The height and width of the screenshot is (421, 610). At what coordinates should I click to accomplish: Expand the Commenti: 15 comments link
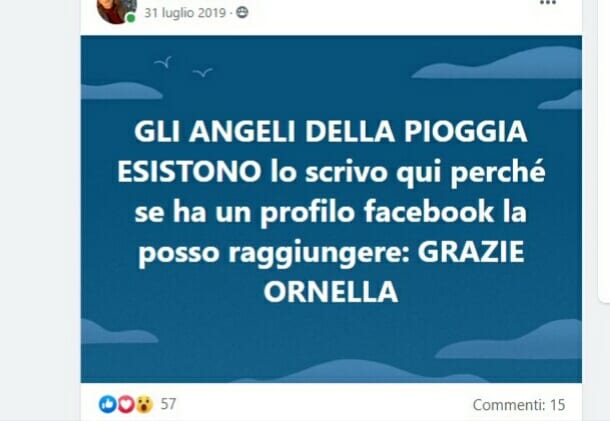(x=519, y=405)
